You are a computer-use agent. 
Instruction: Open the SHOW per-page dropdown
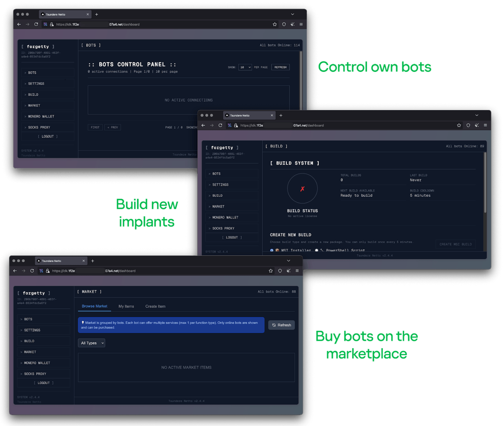point(245,67)
